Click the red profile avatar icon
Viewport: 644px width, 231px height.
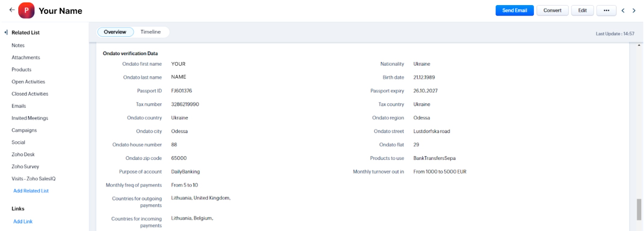tap(26, 11)
